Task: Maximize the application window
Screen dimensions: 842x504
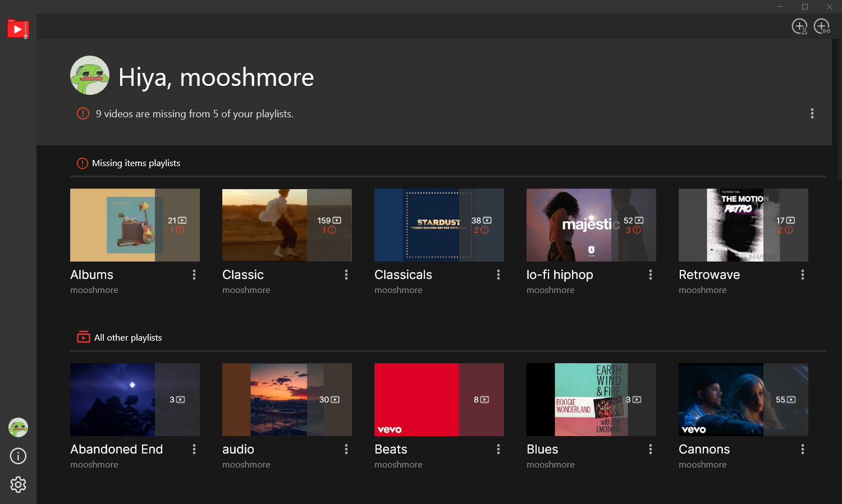Action: (805, 7)
